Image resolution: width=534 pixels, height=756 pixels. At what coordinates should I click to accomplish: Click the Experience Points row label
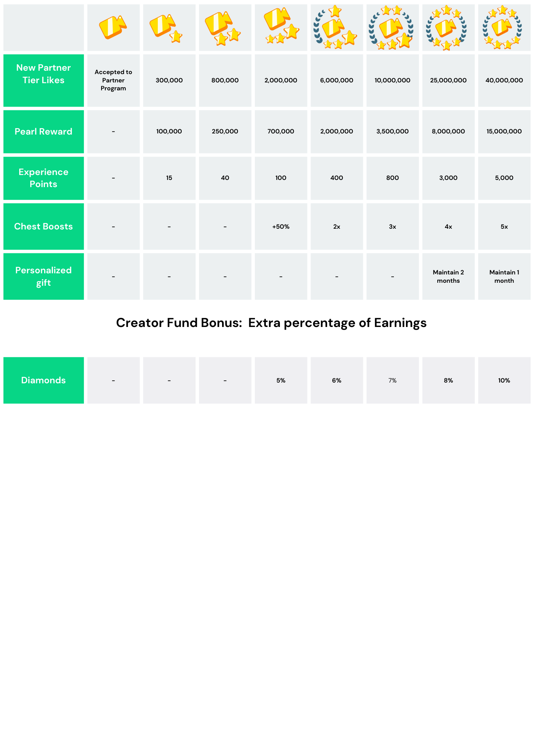pos(43,178)
